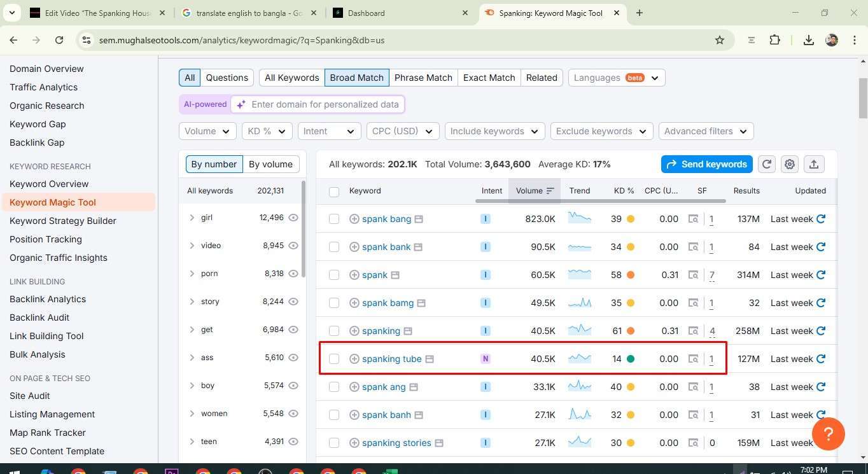Switch to the Phrase Match tab
Screen dimensions: 868x474
[x=423, y=78]
